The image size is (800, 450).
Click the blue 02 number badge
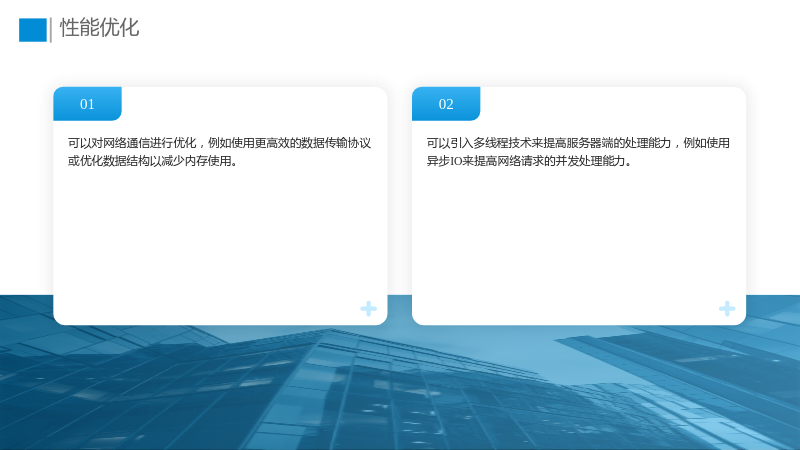pos(446,104)
